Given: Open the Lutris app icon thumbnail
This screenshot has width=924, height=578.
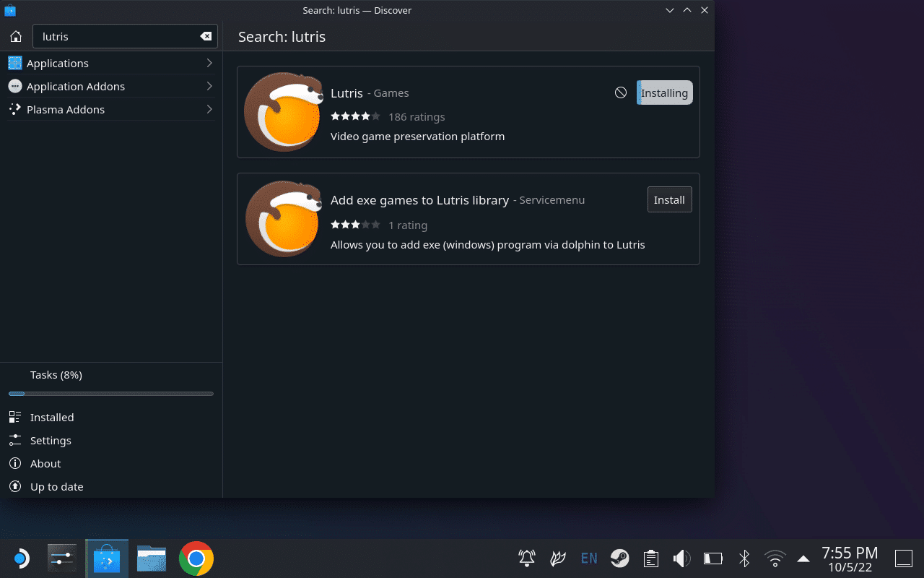Looking at the screenshot, I should click(x=284, y=111).
